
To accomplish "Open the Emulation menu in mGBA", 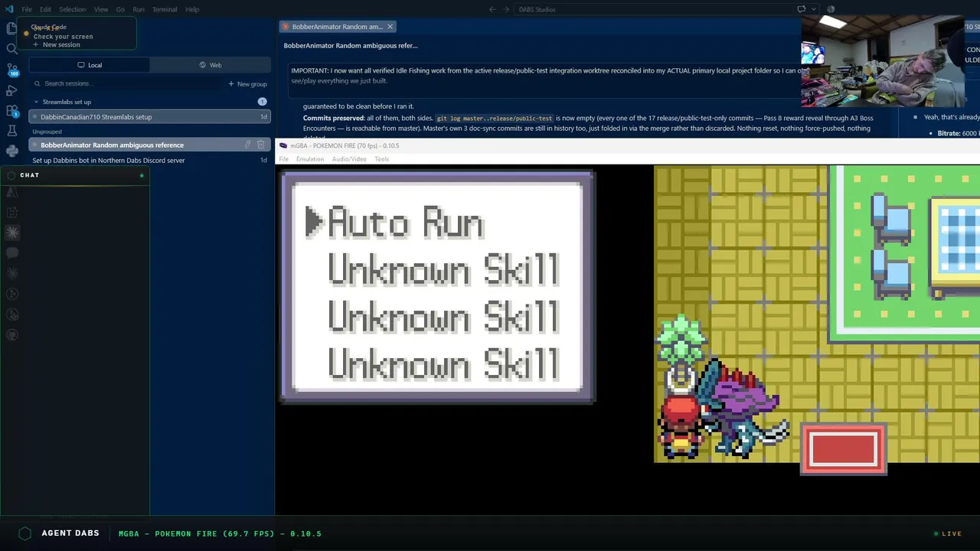I will [310, 159].
